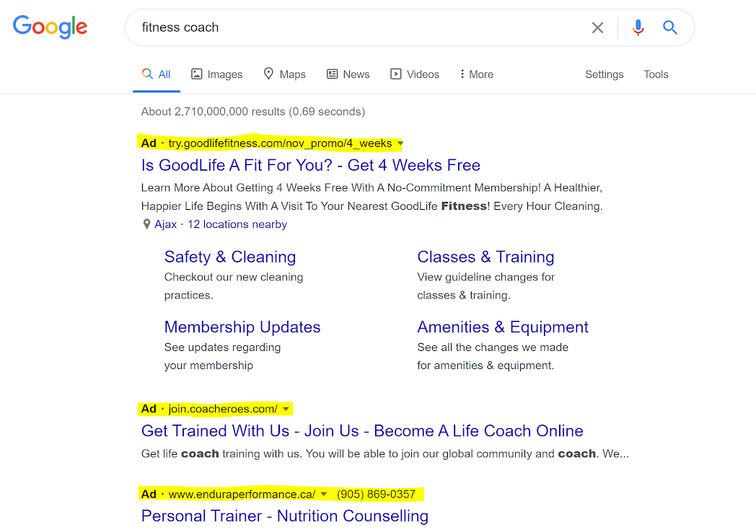The width and height of the screenshot is (756, 532).
Task: Clear the search query with the X icon
Action: [x=597, y=27]
